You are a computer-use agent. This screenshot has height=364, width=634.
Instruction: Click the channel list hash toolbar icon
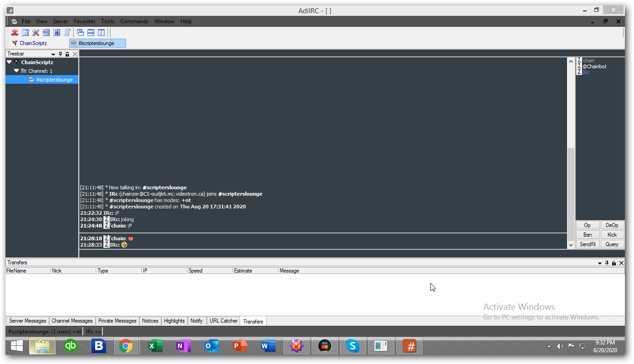(x=56, y=32)
